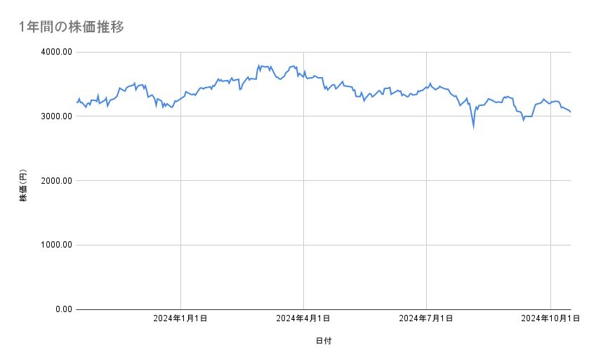Click the highest peak of the blue line
Viewport: 589px width, 364px height.
(x=259, y=65)
